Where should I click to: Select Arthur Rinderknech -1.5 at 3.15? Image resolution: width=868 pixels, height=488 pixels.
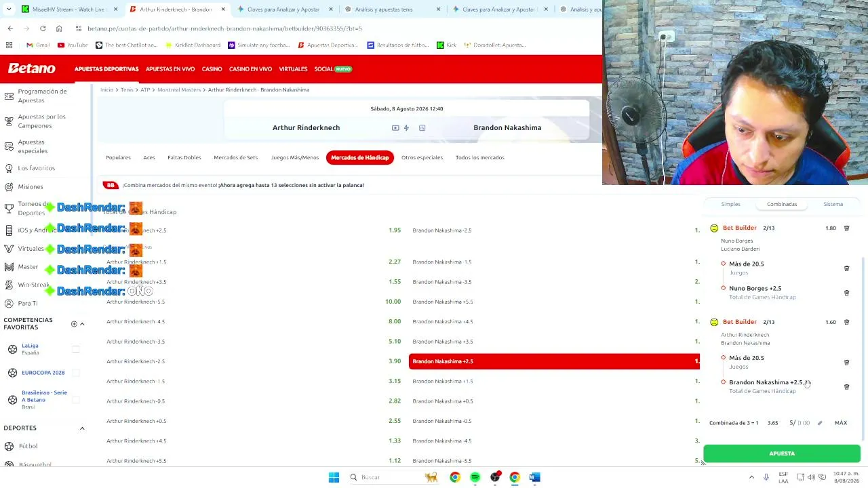[254, 381]
